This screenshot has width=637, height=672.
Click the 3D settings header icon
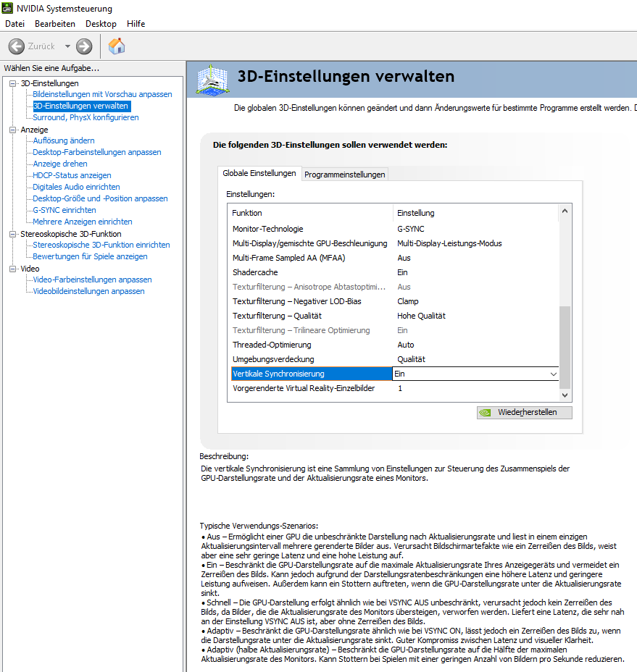(x=212, y=79)
